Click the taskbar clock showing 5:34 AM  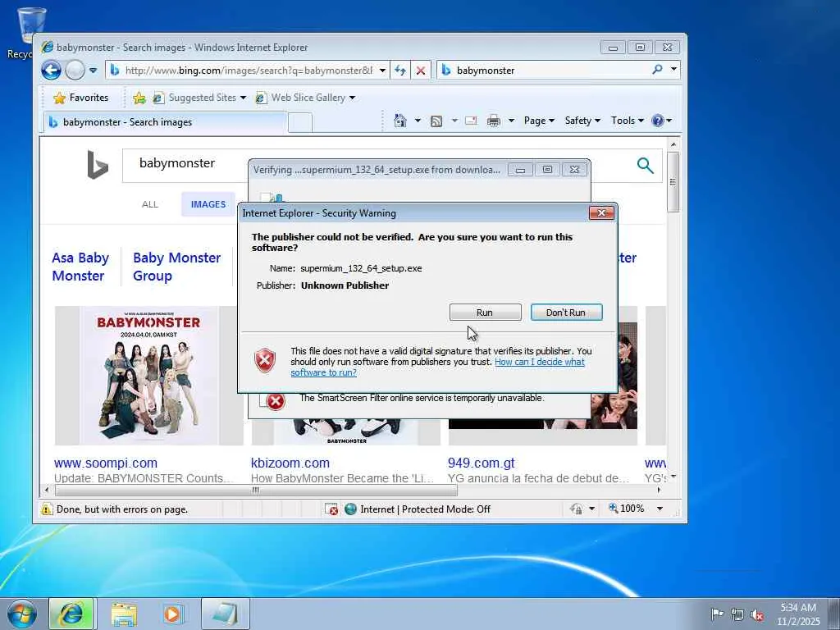coord(798,614)
